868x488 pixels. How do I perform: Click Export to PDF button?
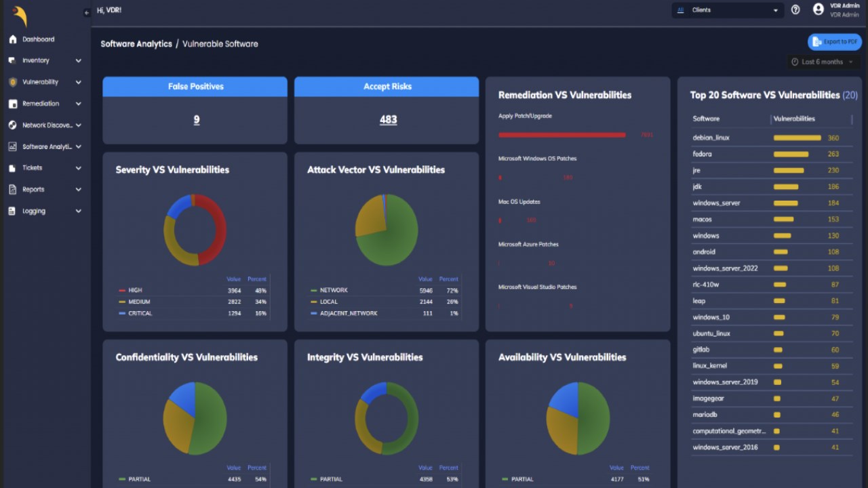tap(834, 42)
